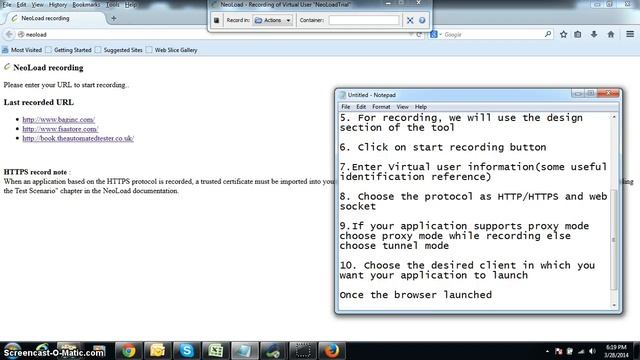This screenshot has width=640, height=360.
Task: Open the volume speaker tray icon
Action: [x=593, y=351]
